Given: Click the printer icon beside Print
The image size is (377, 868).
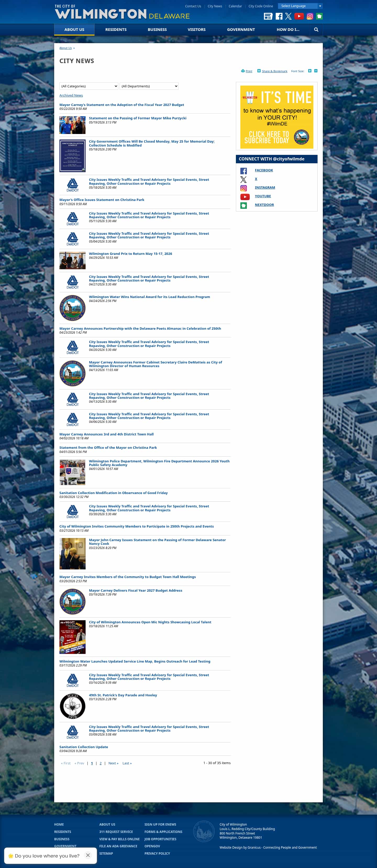Looking at the screenshot, I should (x=243, y=71).
